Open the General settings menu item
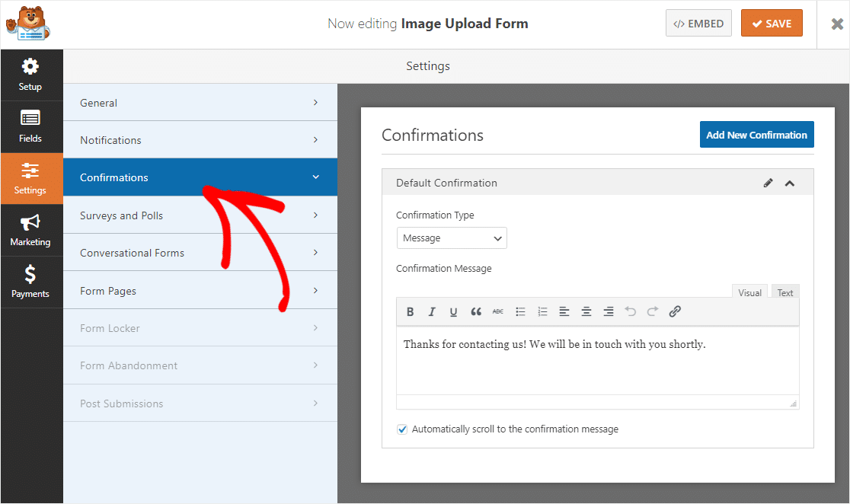Viewport: 850px width, 504px height. (x=200, y=103)
